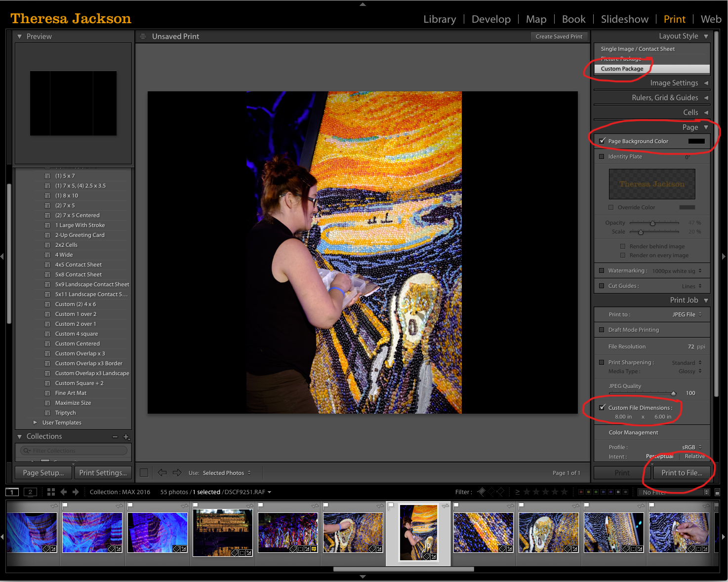This screenshot has width=728, height=582.
Task: Enable Identity Plate checkbox
Action: click(602, 156)
